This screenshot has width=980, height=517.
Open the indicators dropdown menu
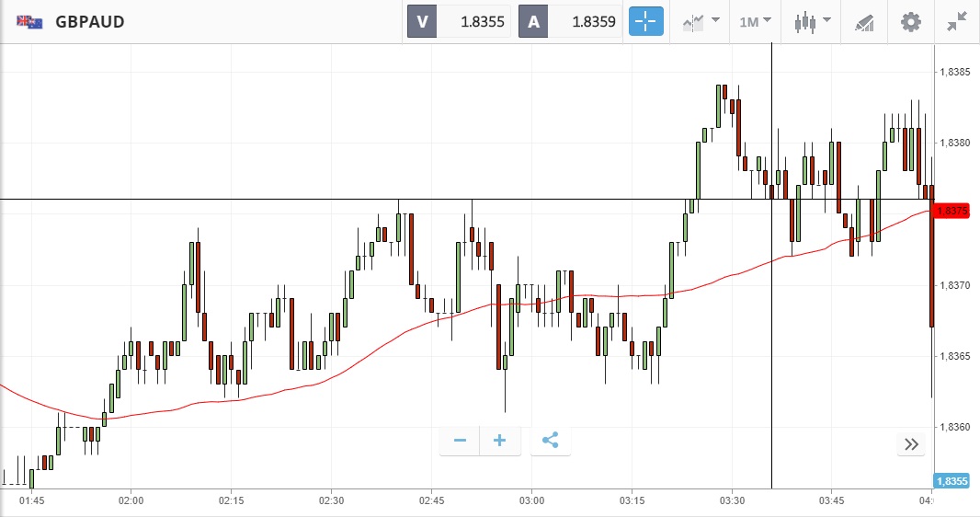(701, 21)
